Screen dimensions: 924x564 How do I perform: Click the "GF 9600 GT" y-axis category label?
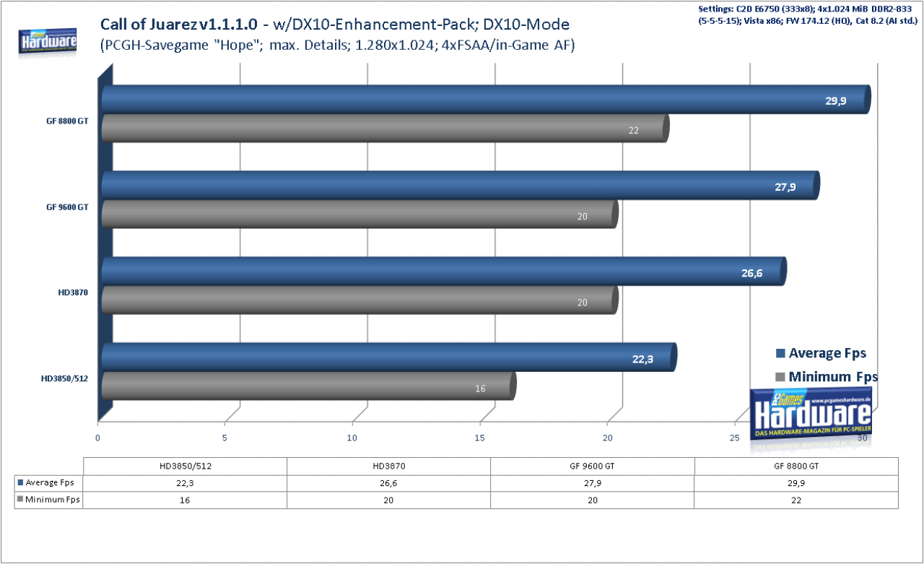click(x=67, y=207)
